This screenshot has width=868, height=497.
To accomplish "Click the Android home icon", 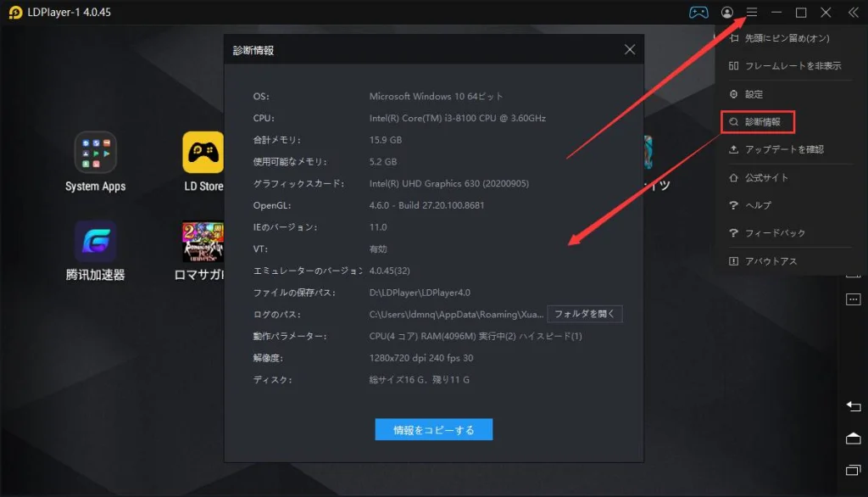I will tap(853, 438).
